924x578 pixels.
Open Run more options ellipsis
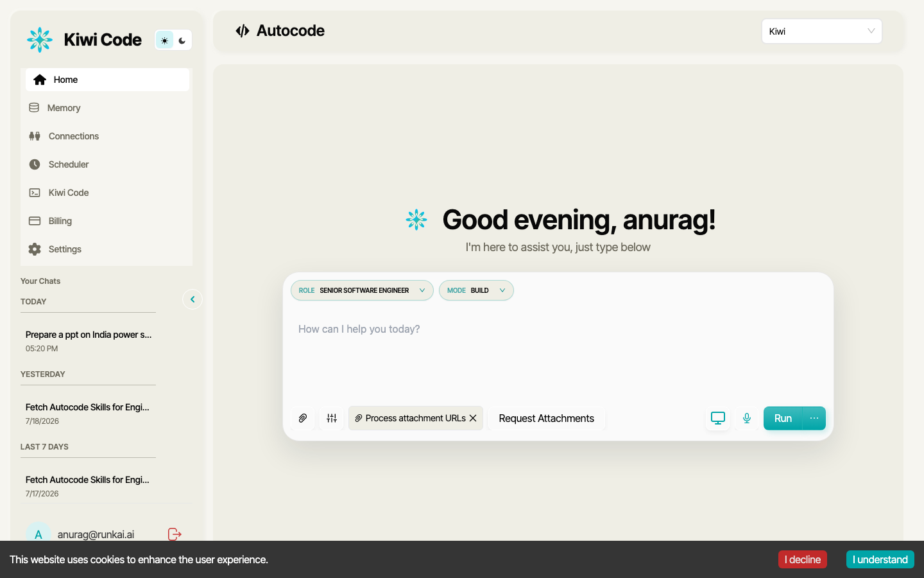pyautogui.click(x=814, y=418)
